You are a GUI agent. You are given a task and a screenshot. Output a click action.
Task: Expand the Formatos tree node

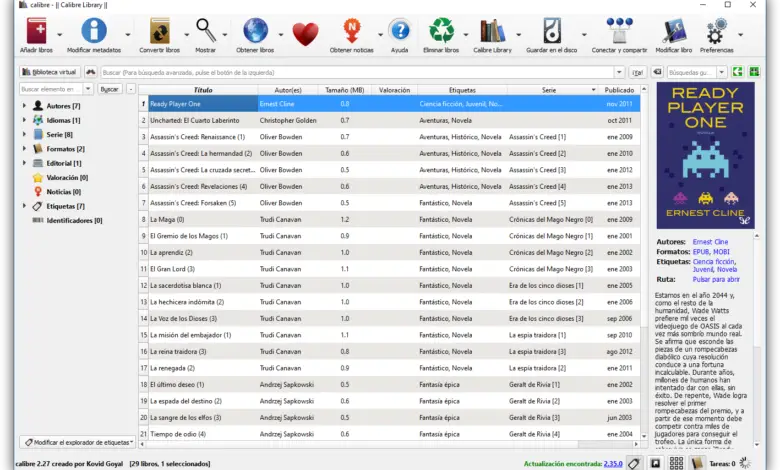coord(24,148)
